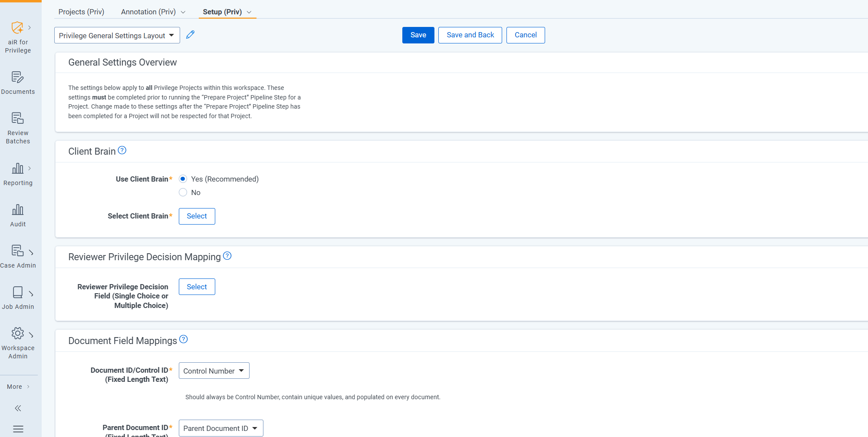Open Reviewer Privilege Decision Mapping help icon

[x=227, y=256]
